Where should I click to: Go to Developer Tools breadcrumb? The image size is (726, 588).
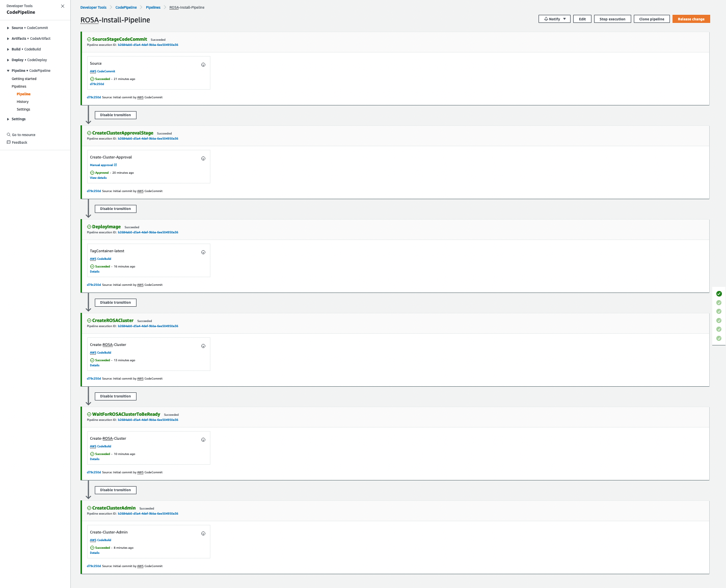point(93,8)
